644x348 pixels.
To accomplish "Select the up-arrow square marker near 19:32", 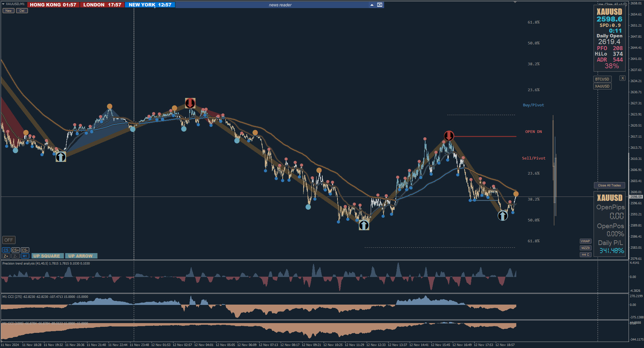I will (61, 157).
